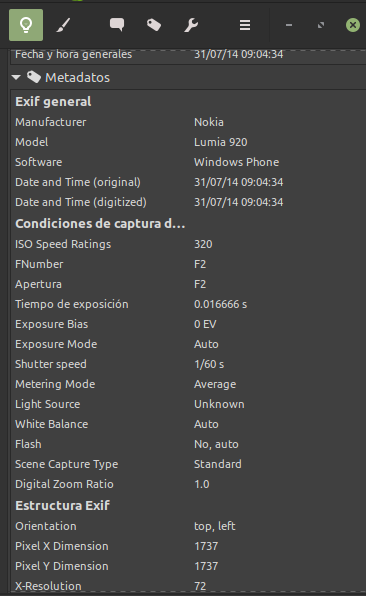Open the comment bubble panel

point(117,25)
